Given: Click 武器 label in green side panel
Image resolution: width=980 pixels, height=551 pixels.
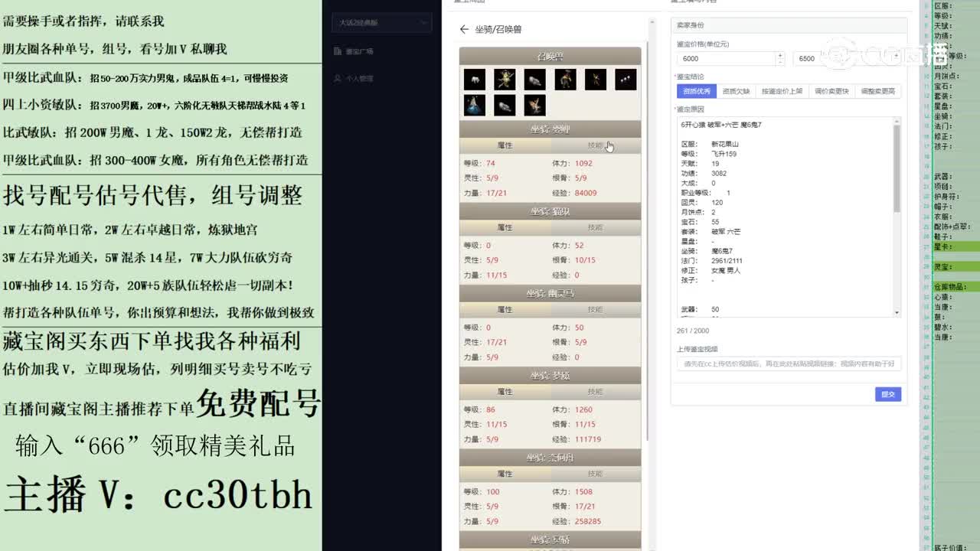Looking at the screenshot, I should (943, 176).
